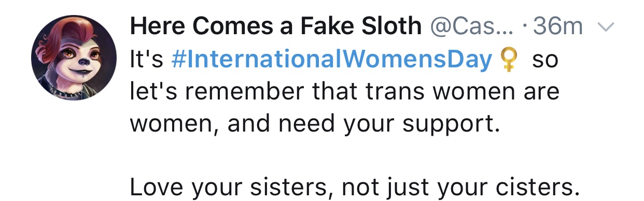Open the #InternationalWomensDay hashtag
The image size is (644, 201).
click(x=331, y=61)
